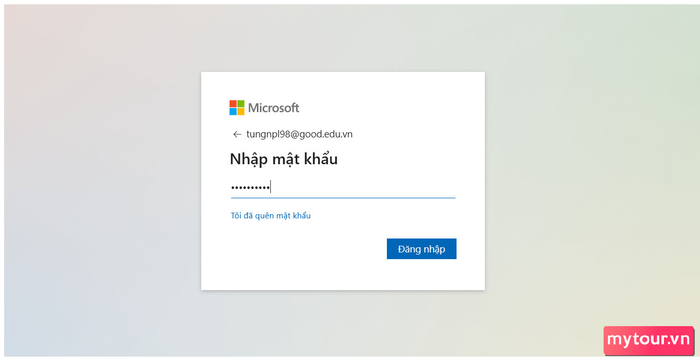This screenshot has width=700, height=363.
Task: Click the Microsoft four-square logo
Action: click(237, 108)
